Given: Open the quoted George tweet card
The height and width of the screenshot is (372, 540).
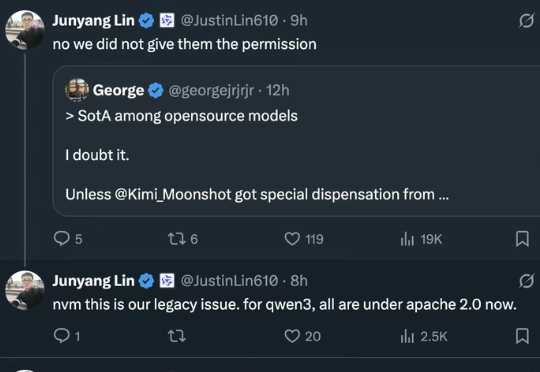Looking at the screenshot, I should (296, 141).
